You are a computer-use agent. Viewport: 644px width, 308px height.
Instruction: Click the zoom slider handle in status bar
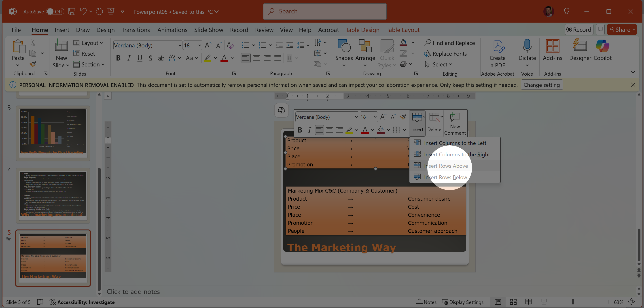[x=572, y=302]
